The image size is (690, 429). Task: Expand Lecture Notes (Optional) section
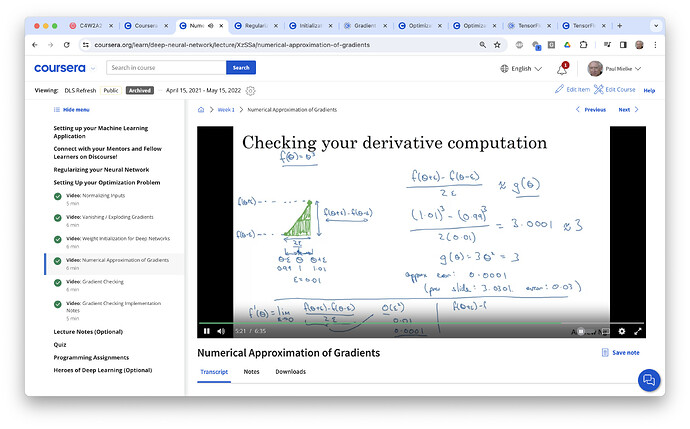point(88,332)
